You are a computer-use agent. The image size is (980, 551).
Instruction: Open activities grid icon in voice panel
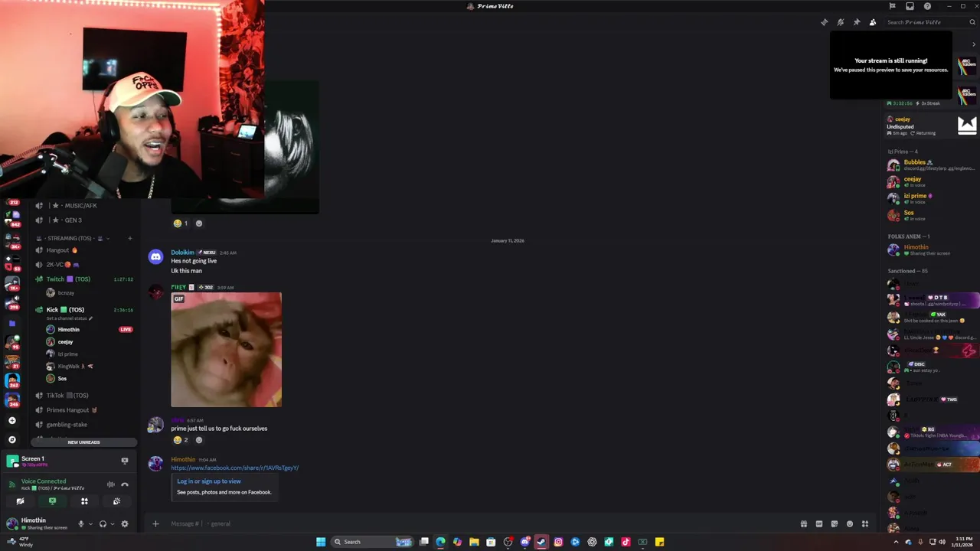tap(84, 501)
